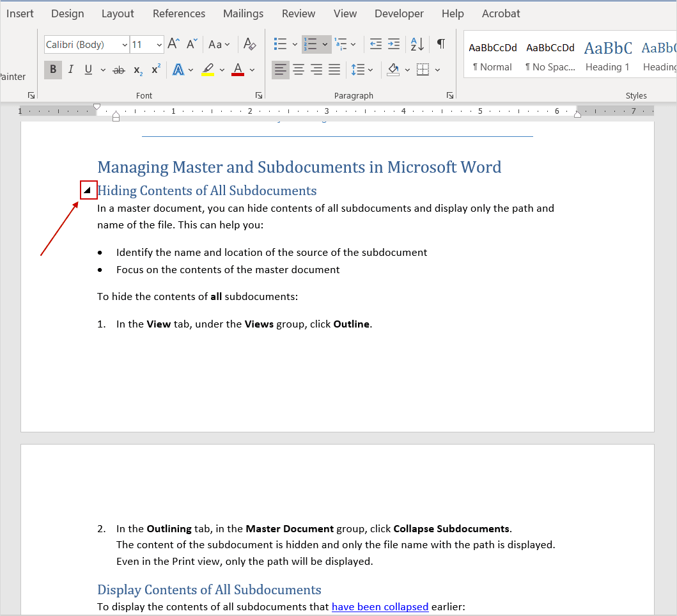Image resolution: width=677 pixels, height=616 pixels.
Task: Collapse the Hiding Contents heading triangle
Action: tap(88, 190)
